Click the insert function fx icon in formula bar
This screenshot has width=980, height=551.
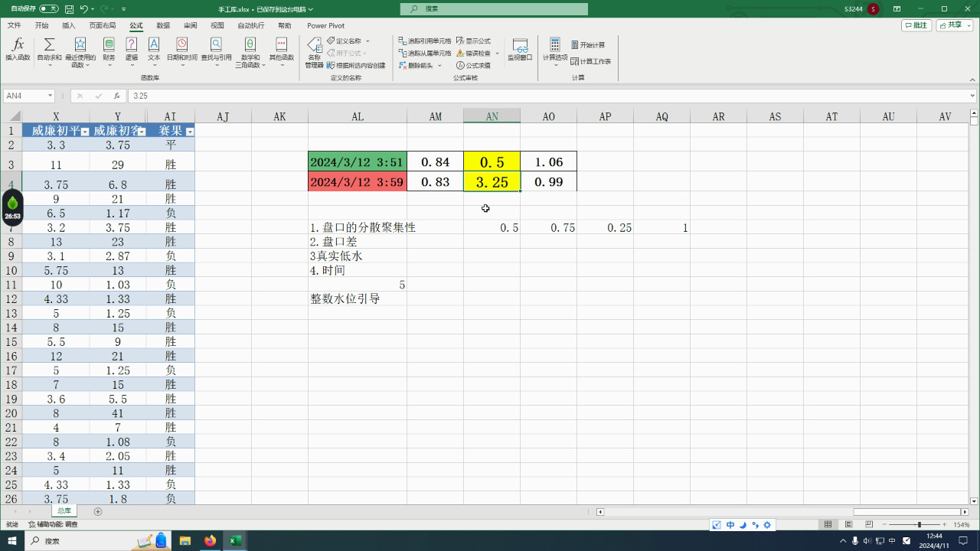116,96
